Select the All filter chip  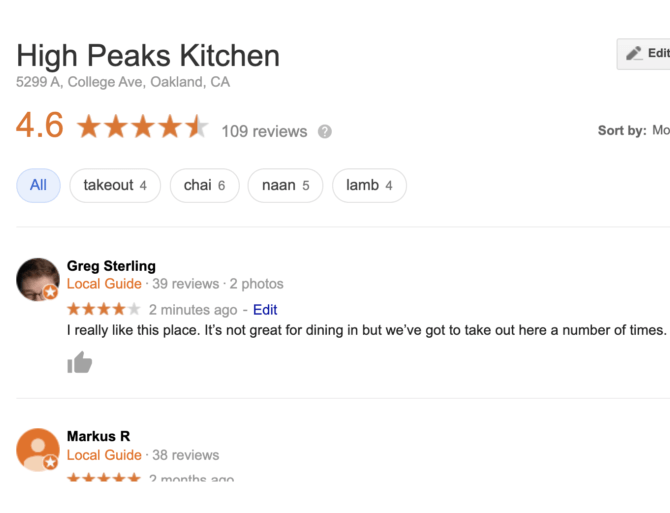38,185
